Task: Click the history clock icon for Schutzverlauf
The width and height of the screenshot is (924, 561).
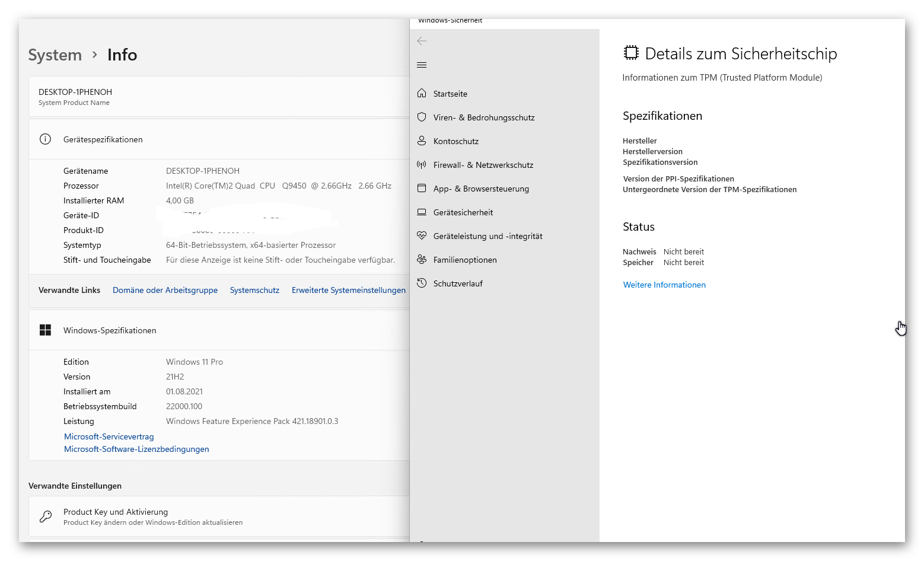Action: coord(422,283)
